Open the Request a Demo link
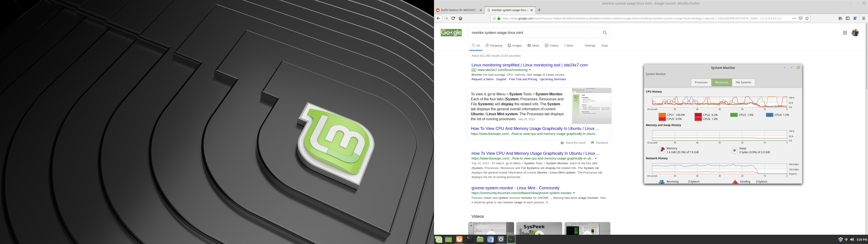The image size is (868, 244). point(482,79)
